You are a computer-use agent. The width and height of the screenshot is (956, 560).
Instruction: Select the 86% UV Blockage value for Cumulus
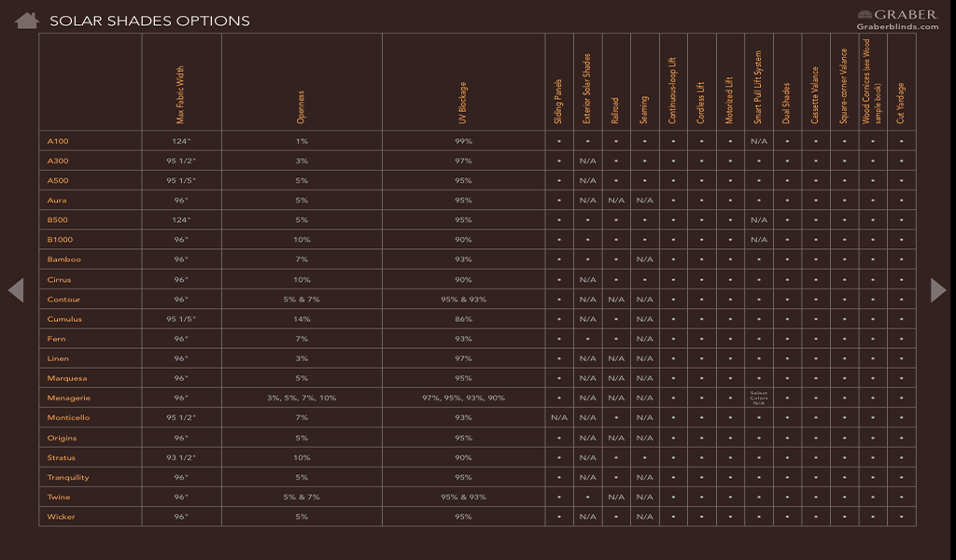[x=463, y=317]
